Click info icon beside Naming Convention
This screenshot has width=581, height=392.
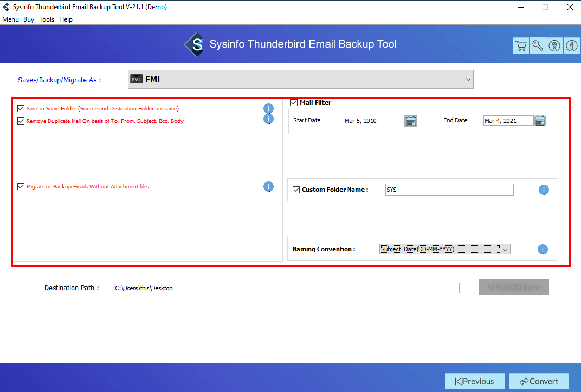tap(543, 249)
